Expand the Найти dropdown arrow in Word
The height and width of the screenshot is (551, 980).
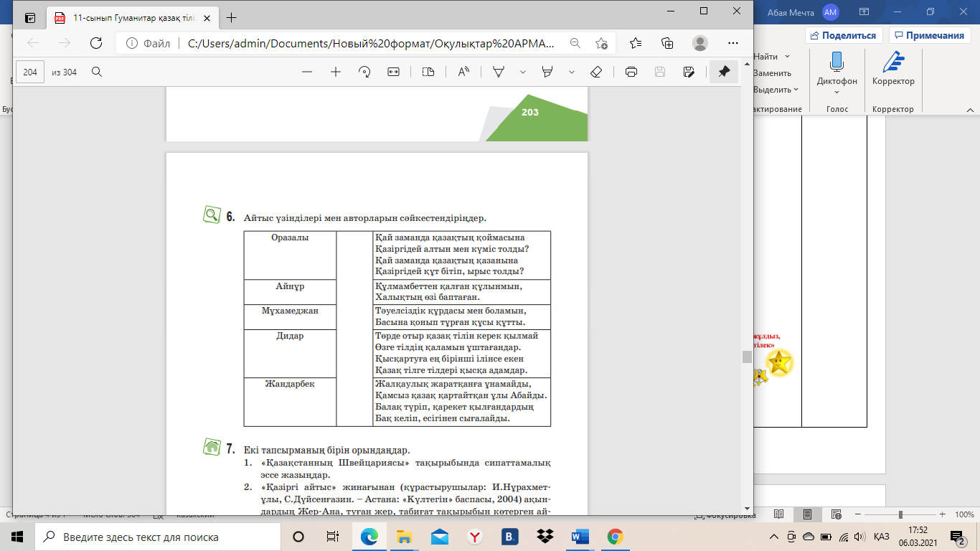point(787,56)
